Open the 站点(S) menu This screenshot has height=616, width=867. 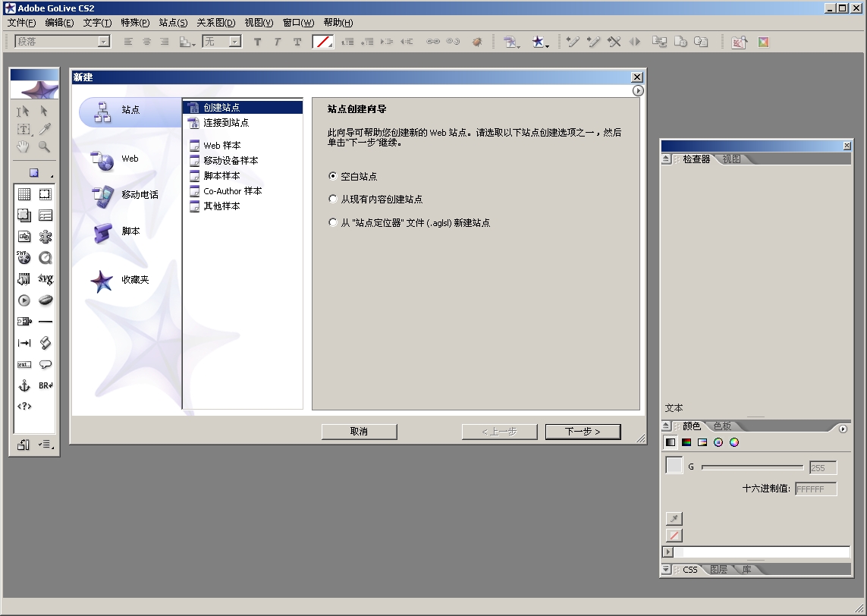[x=173, y=23]
